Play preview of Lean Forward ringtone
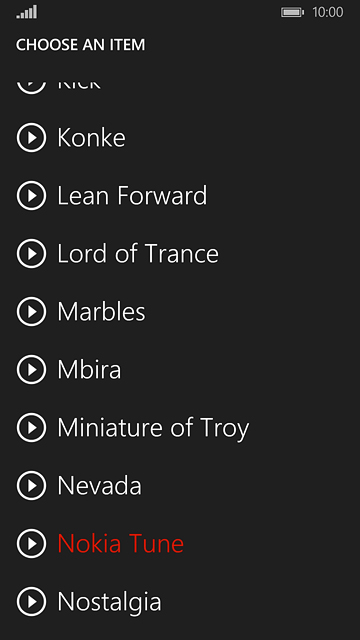The image size is (360, 640). click(31, 196)
